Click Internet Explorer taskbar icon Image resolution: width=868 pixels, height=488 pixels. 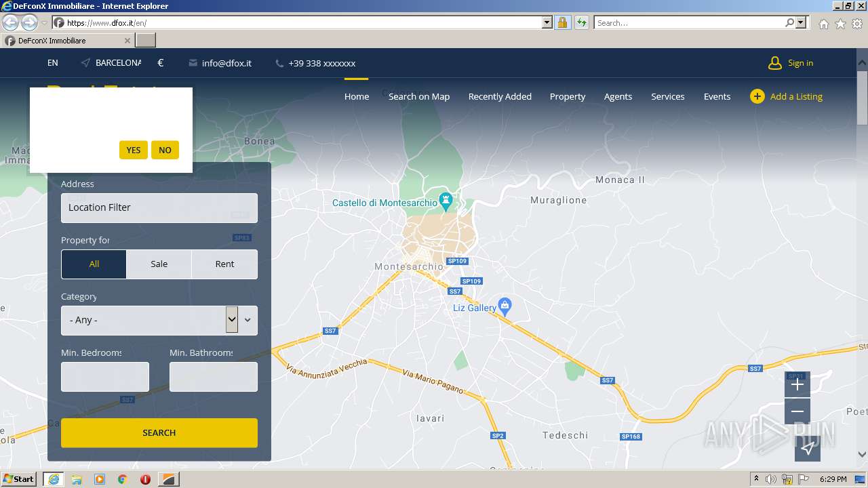[x=53, y=479]
